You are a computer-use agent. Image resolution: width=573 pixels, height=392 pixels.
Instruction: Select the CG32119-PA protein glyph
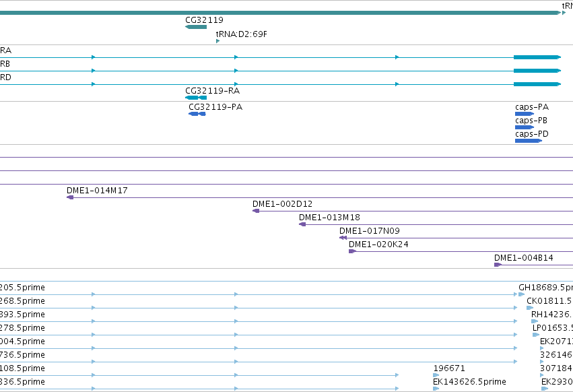coord(197,114)
